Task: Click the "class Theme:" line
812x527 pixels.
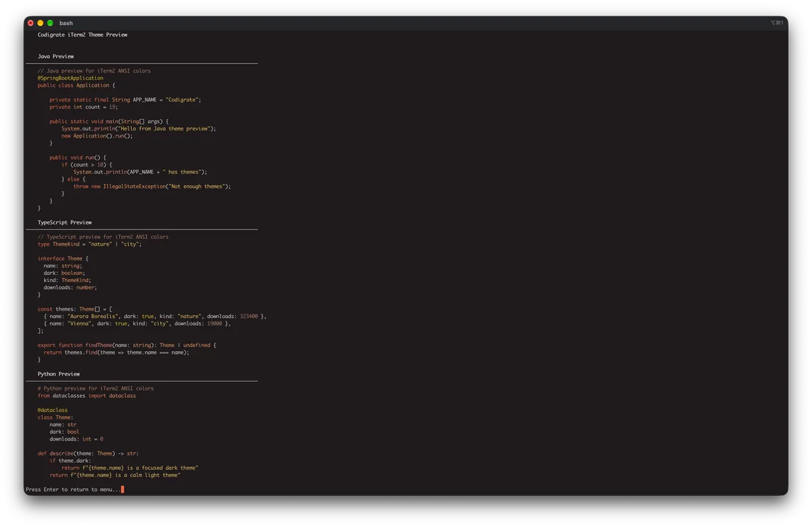Action: pos(55,417)
